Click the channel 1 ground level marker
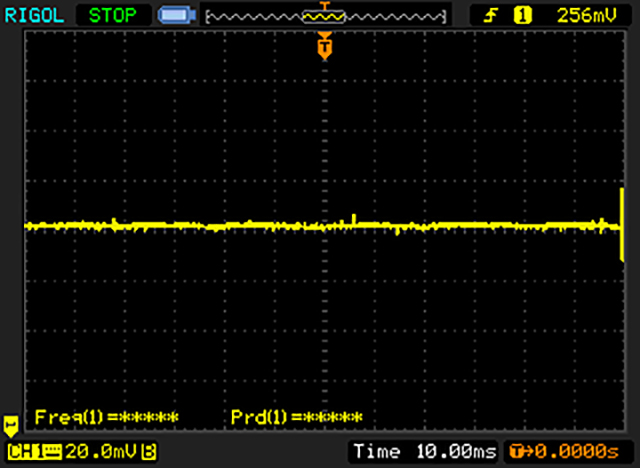Image resolution: width=640 pixels, height=468 pixels. point(10,426)
